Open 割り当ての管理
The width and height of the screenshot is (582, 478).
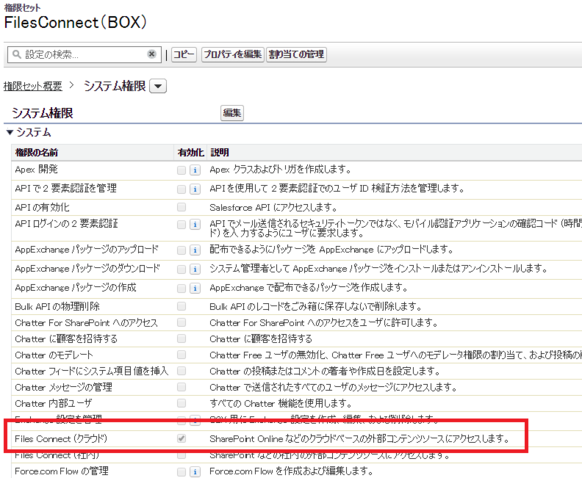pyautogui.click(x=296, y=55)
